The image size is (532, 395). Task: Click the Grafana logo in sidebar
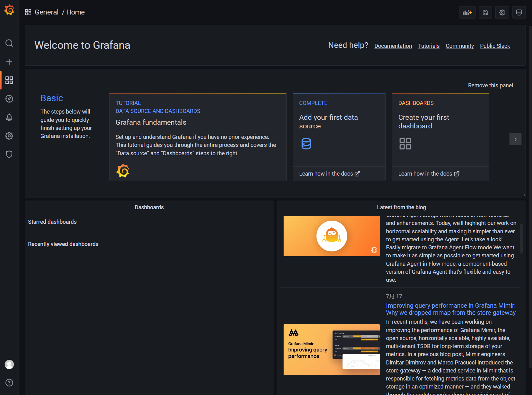coord(9,10)
